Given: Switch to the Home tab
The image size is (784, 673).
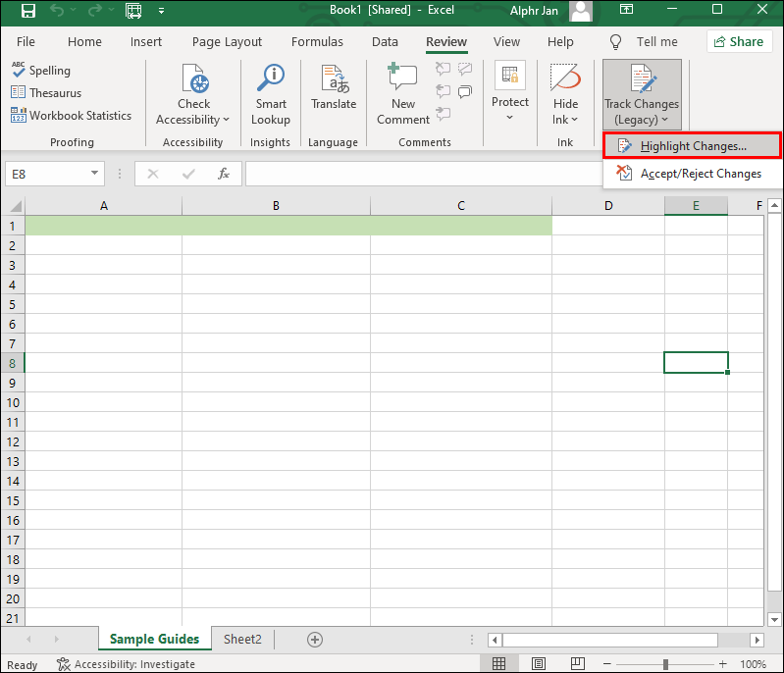Looking at the screenshot, I should pos(84,41).
